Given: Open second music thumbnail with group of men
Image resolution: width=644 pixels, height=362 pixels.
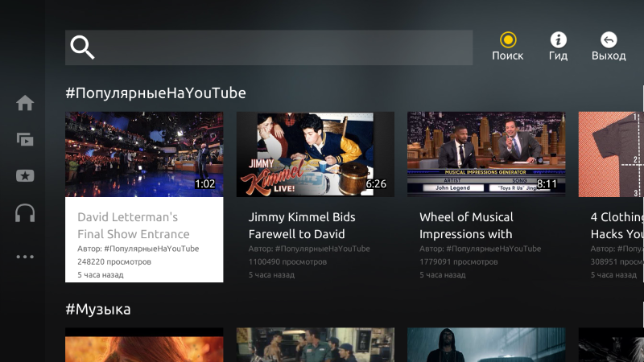Looking at the screenshot, I should point(316,345).
